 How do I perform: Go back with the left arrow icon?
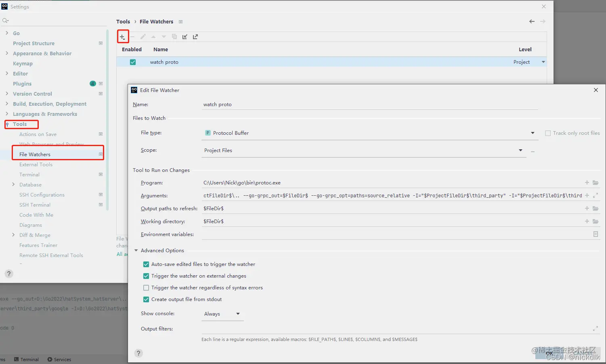coord(532,21)
